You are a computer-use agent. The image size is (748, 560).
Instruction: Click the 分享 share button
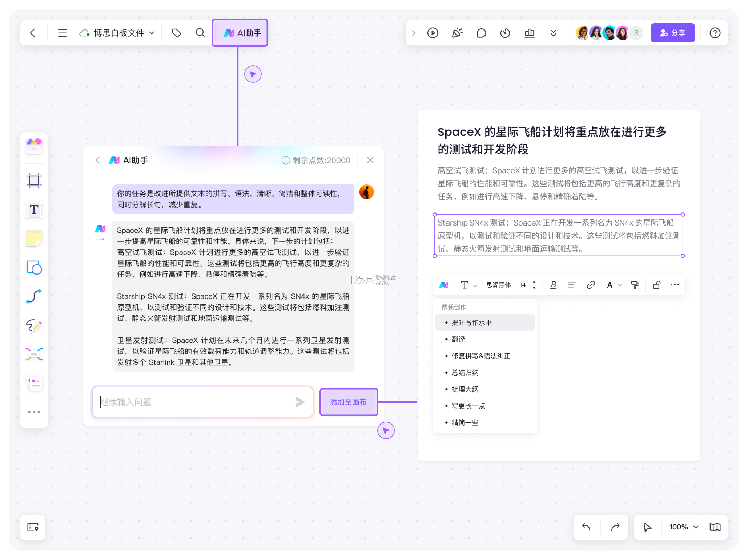point(673,33)
